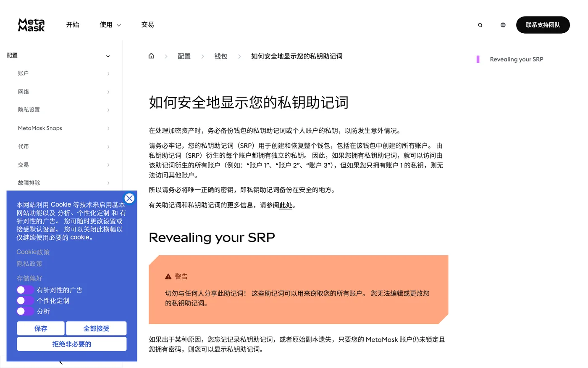Accept all cookies with 全部接受
Screen dimensions: 588x368
pos(96,328)
